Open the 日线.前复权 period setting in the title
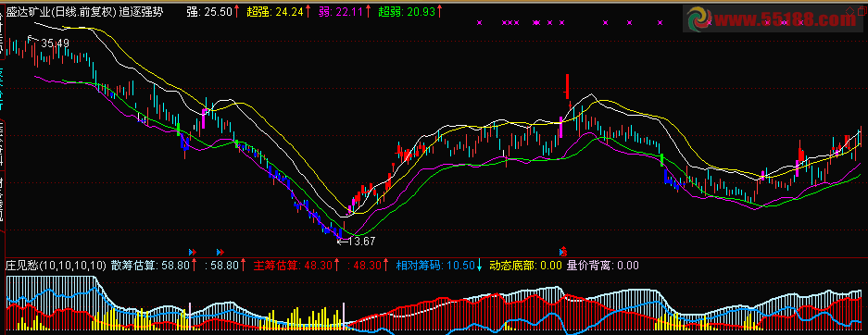 click(x=83, y=11)
